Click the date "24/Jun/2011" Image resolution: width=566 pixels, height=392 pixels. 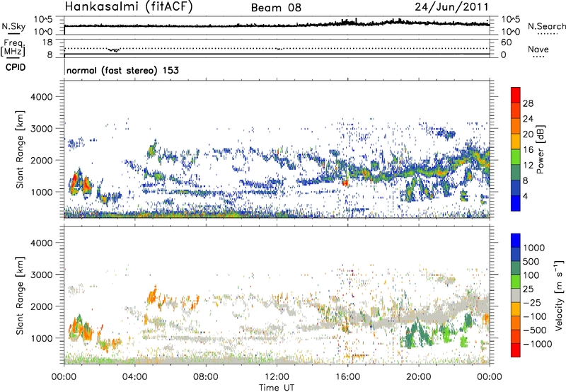(451, 6)
